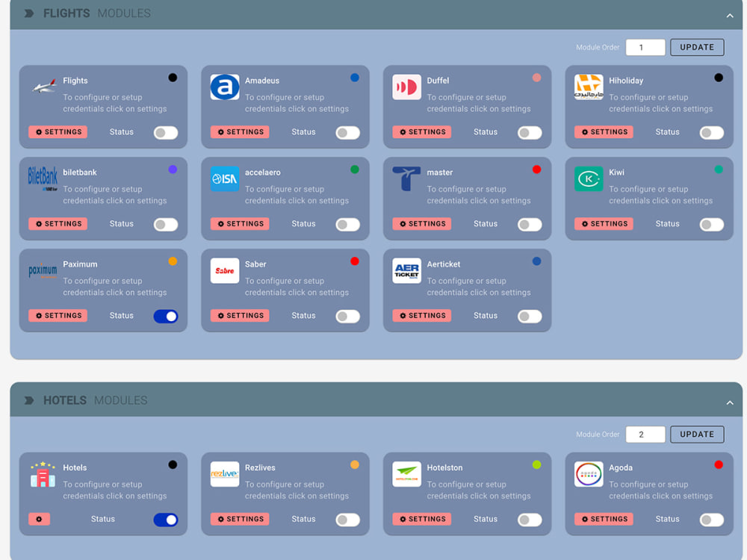Switch on the Aerticket status toggle
Screen dimensions: 747x560
pos(530,316)
